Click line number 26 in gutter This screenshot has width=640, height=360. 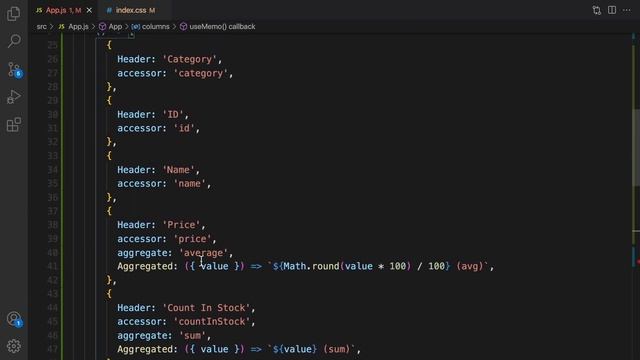tap(52, 59)
